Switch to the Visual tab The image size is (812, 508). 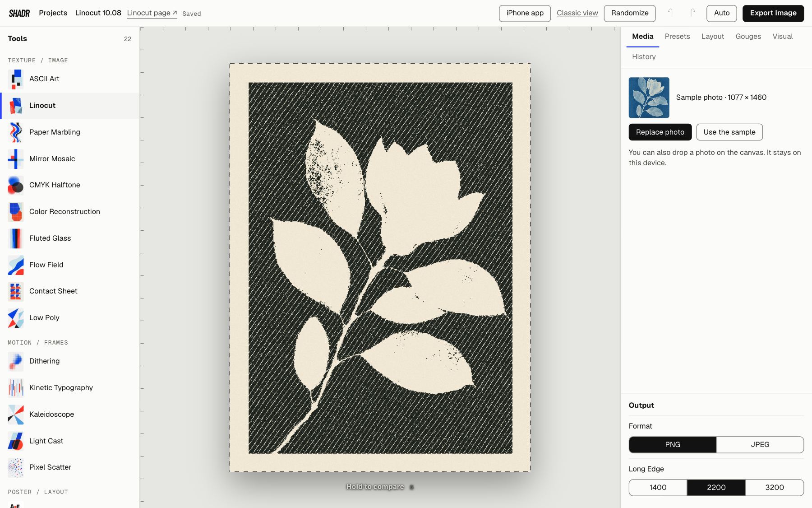(782, 37)
